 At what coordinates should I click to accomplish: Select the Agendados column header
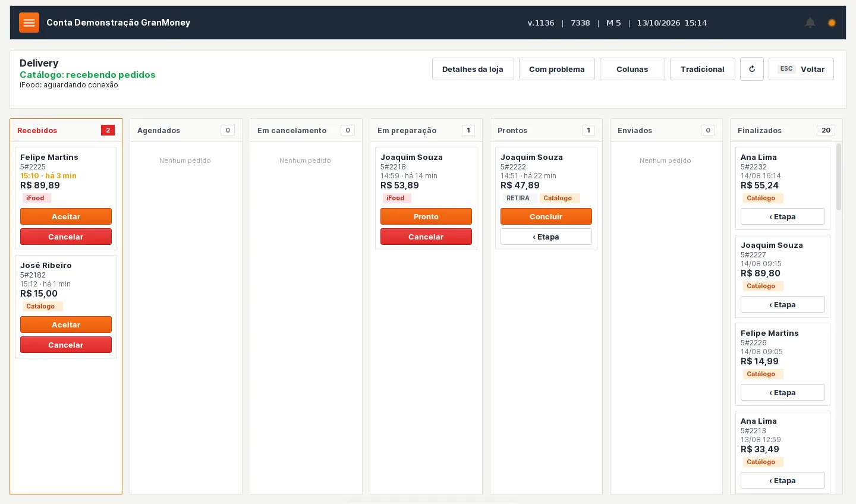186,130
